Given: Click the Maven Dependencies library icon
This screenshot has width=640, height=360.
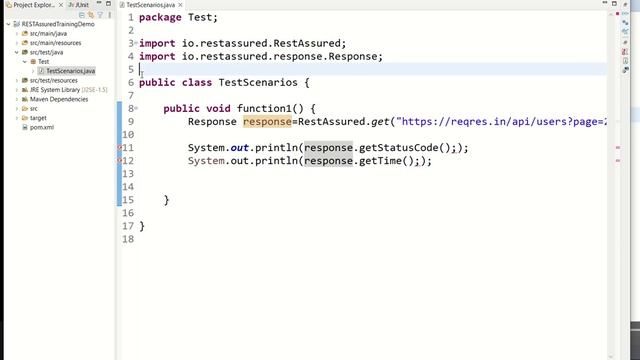Looking at the screenshot, I should [25, 99].
